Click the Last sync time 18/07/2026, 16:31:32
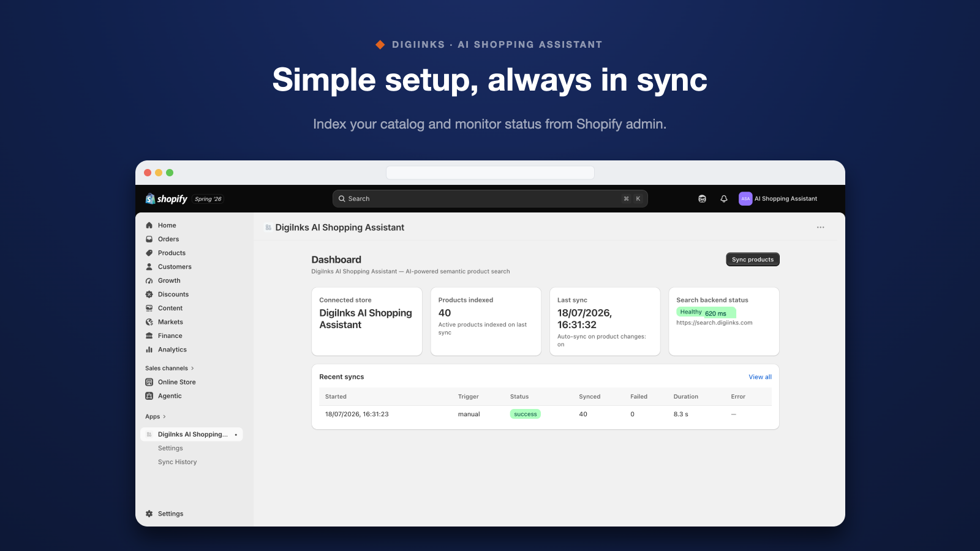This screenshot has width=980, height=551. click(x=585, y=319)
